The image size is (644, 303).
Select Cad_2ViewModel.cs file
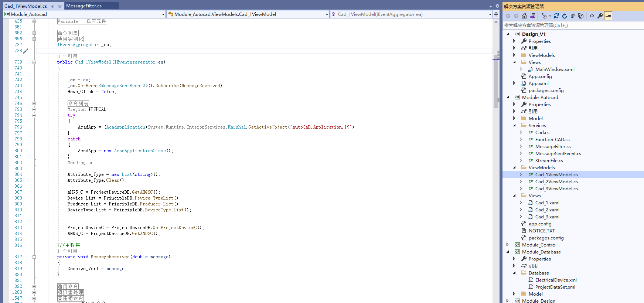click(x=556, y=182)
